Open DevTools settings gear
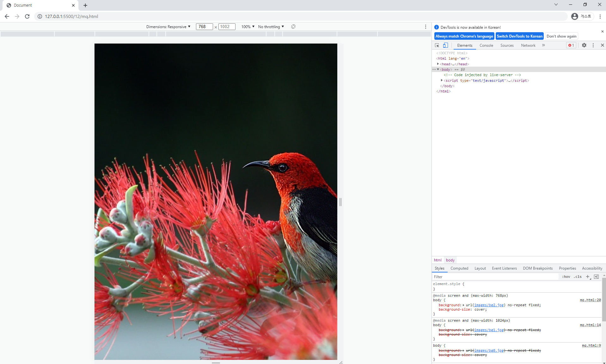Image resolution: width=606 pixels, height=364 pixels. click(584, 45)
